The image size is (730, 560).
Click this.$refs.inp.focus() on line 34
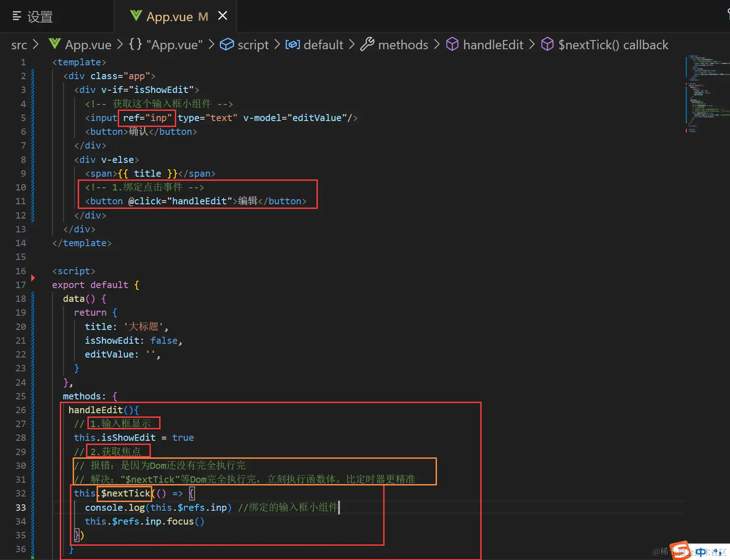pos(144,521)
